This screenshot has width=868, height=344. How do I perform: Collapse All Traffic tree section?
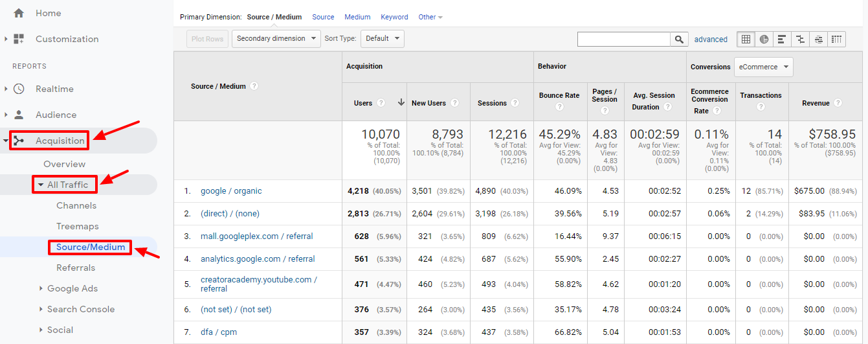(x=41, y=185)
